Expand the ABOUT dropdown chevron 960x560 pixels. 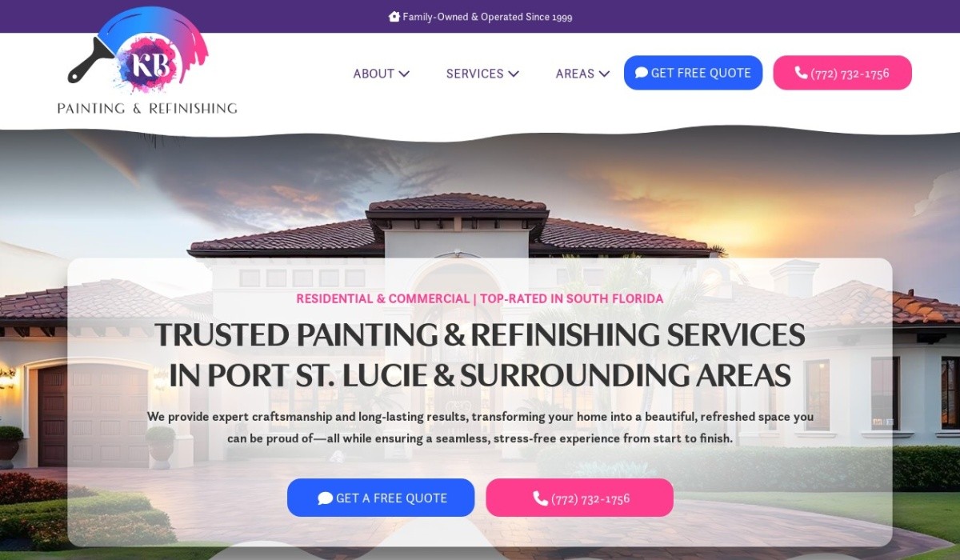coord(404,74)
